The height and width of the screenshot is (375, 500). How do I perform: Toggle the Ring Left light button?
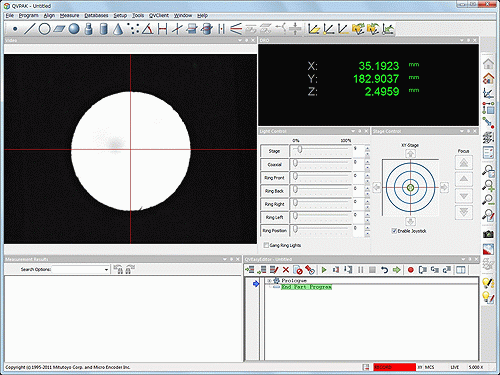click(x=274, y=217)
